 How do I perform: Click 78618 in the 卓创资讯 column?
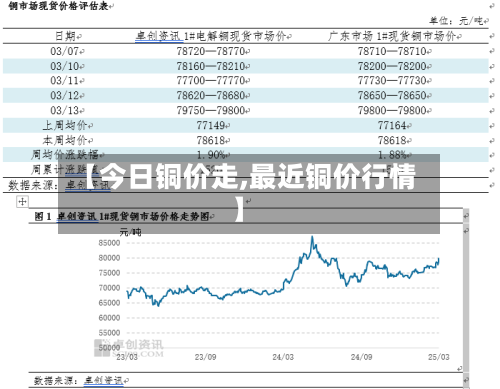coord(211,140)
